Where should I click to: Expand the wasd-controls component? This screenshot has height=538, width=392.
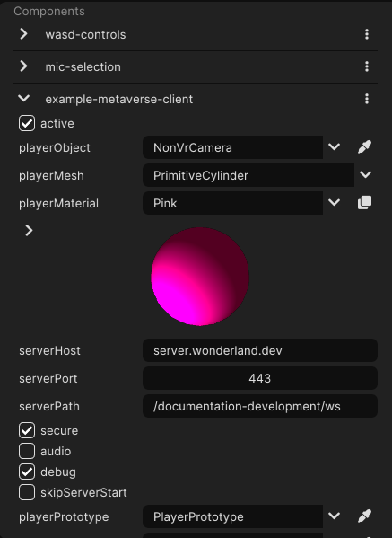23,34
